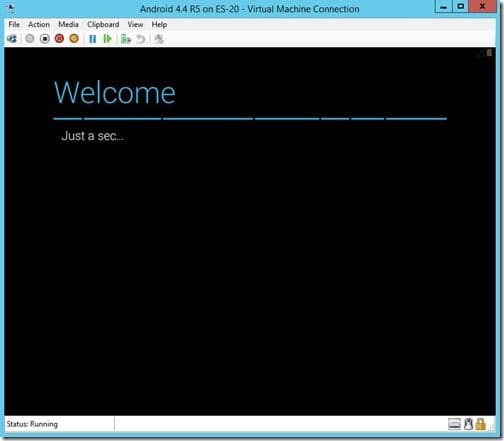Click the 'Status: Running' status text
This screenshot has width=504, height=441.
pyautogui.click(x=32, y=424)
